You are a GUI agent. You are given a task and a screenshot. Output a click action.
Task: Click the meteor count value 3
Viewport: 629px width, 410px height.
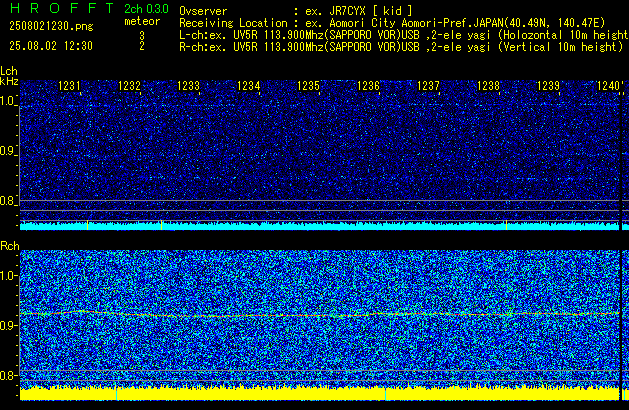(x=142, y=36)
